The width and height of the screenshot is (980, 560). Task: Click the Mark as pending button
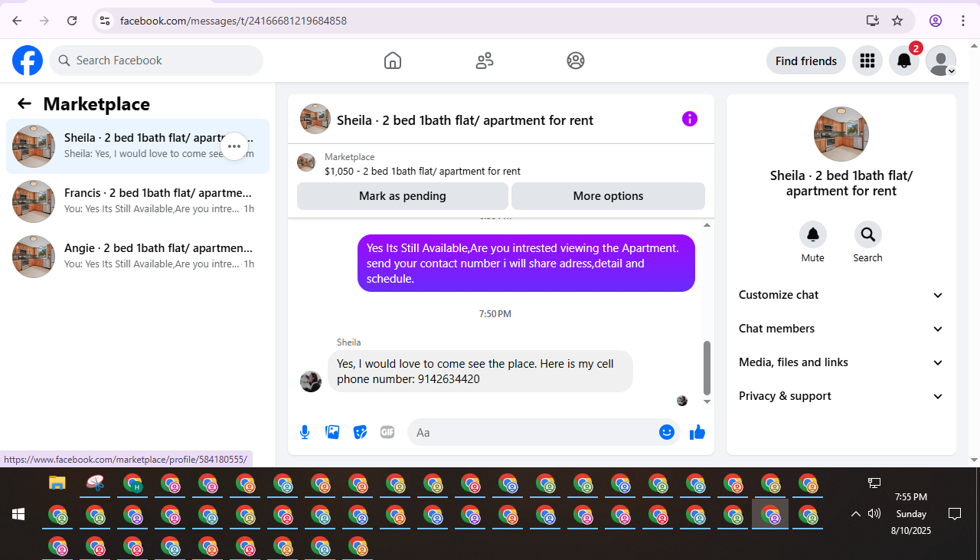403,196
